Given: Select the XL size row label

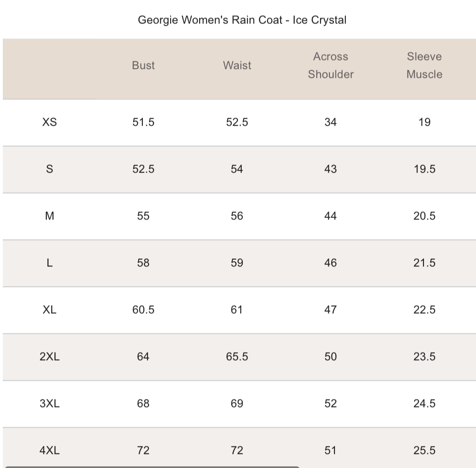Looking at the screenshot, I should click(49, 310).
